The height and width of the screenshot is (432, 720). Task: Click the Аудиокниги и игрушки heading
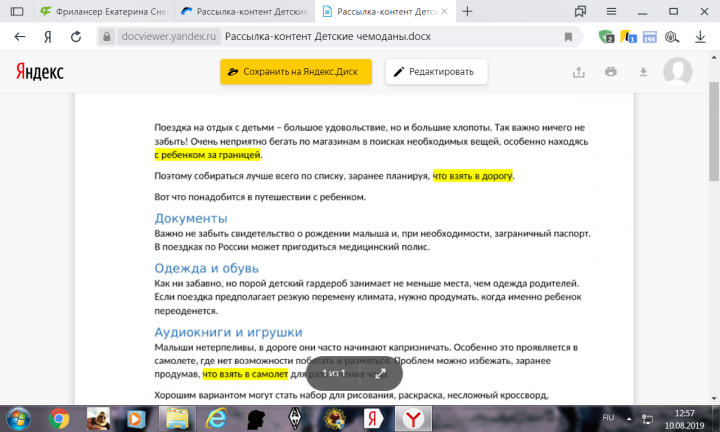click(x=228, y=332)
